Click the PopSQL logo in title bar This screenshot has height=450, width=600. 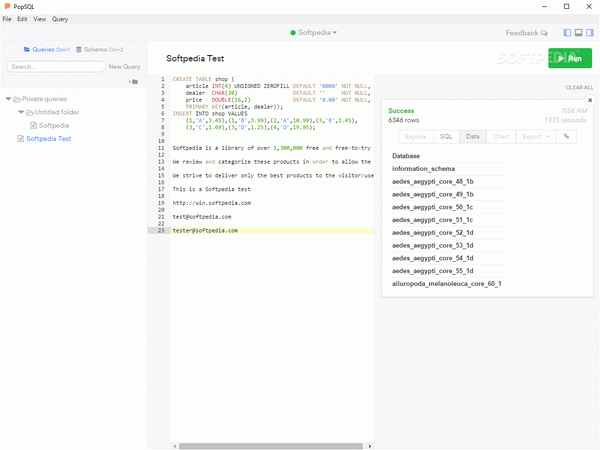point(7,6)
